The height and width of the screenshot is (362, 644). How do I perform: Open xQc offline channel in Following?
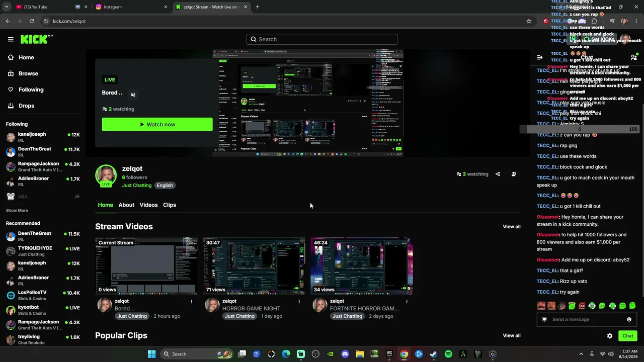click(43, 197)
